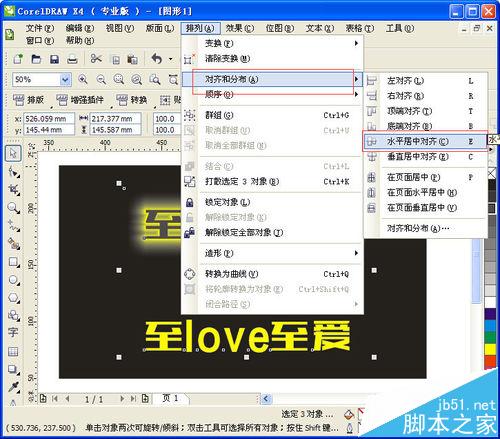
Task: Open the 效果 menu
Action: tap(240, 28)
